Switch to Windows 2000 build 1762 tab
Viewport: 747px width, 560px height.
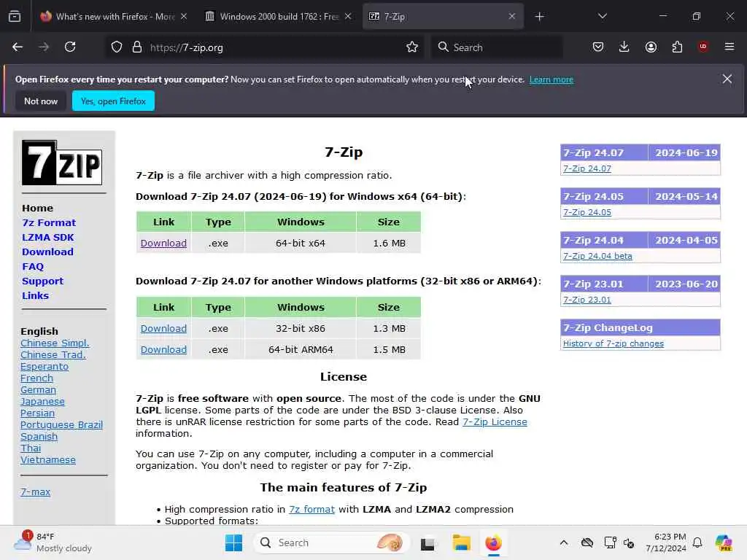[279, 17]
